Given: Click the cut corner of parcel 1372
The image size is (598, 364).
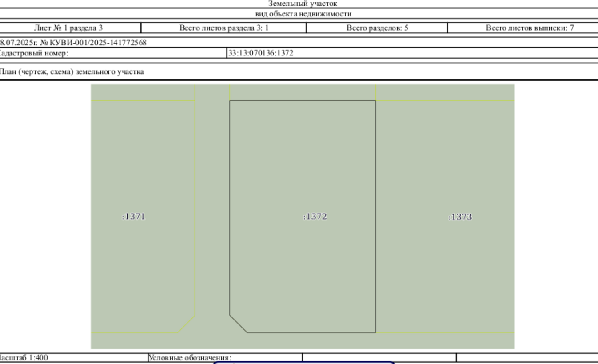Looking at the screenshot, I should [238, 324].
